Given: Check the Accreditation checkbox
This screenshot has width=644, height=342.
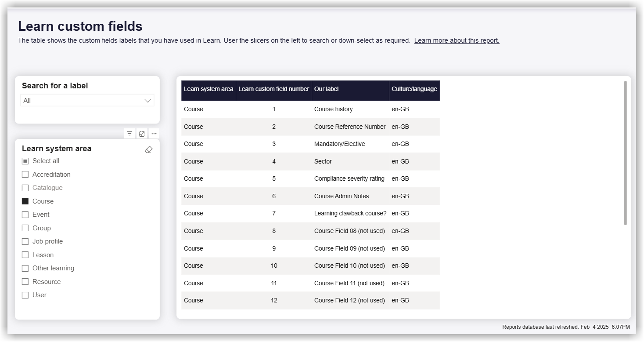Looking at the screenshot, I should click(x=25, y=175).
